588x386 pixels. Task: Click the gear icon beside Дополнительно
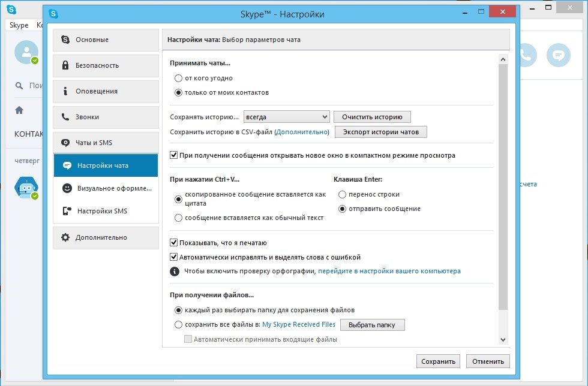point(65,237)
